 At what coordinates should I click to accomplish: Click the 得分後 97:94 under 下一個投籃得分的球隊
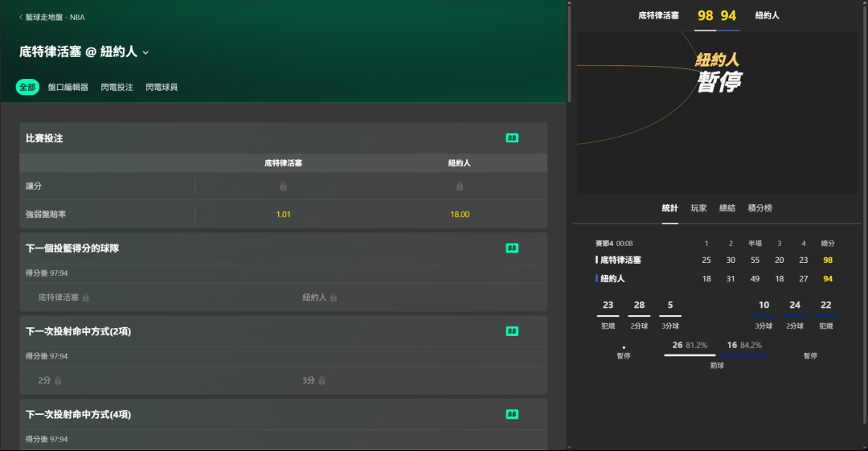coord(47,273)
